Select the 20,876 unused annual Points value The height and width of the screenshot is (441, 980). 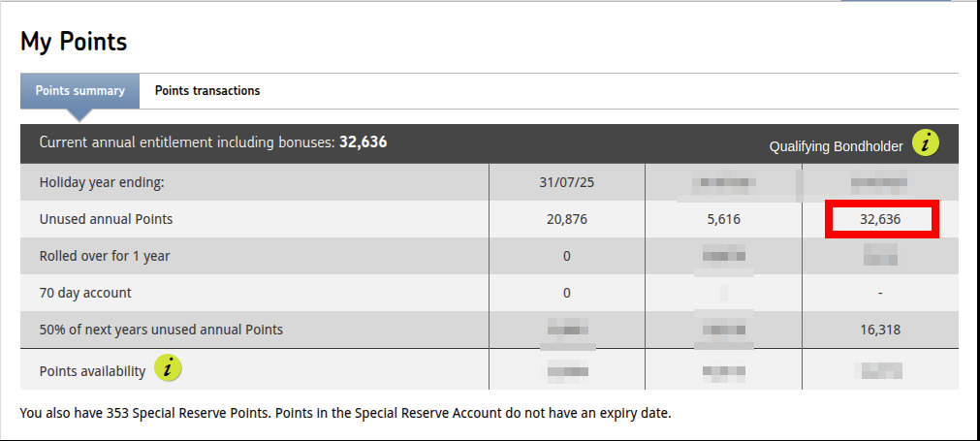tap(566, 219)
